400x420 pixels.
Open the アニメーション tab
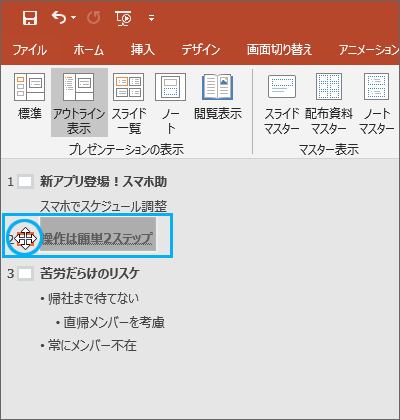[369, 50]
